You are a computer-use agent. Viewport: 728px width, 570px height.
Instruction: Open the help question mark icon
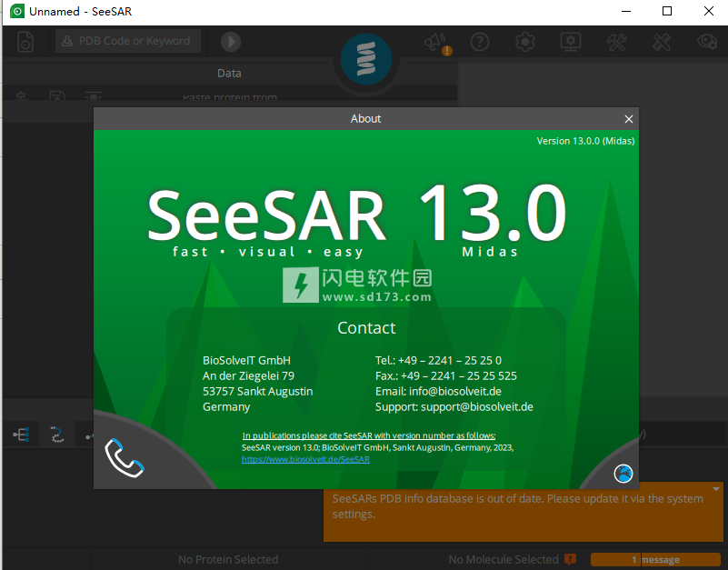pyautogui.click(x=480, y=43)
